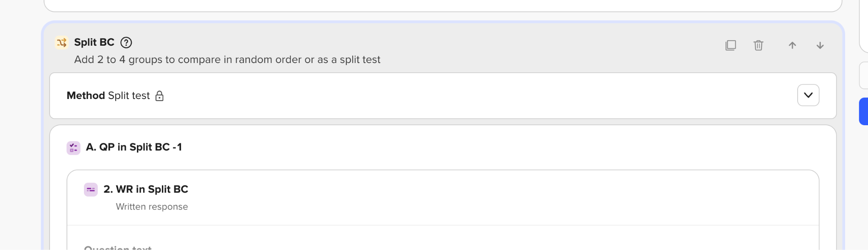Duplicate the Split BC block
The height and width of the screenshot is (250, 868).
[731, 45]
